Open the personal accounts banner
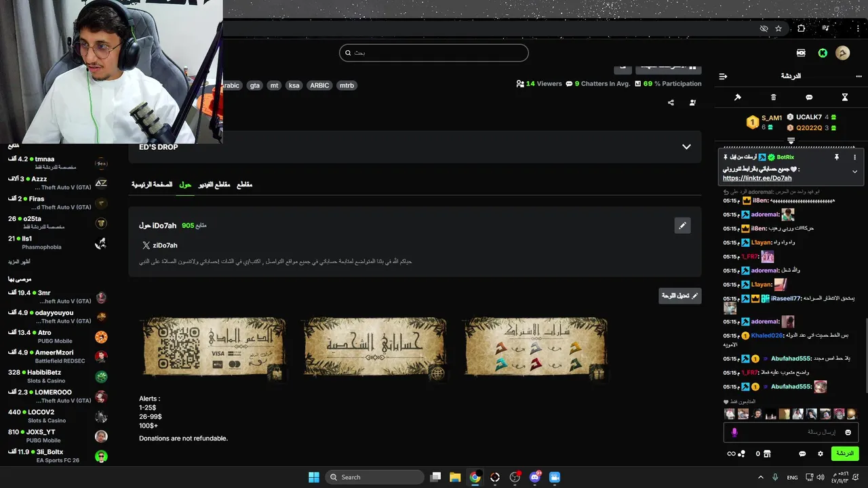 tap(374, 347)
